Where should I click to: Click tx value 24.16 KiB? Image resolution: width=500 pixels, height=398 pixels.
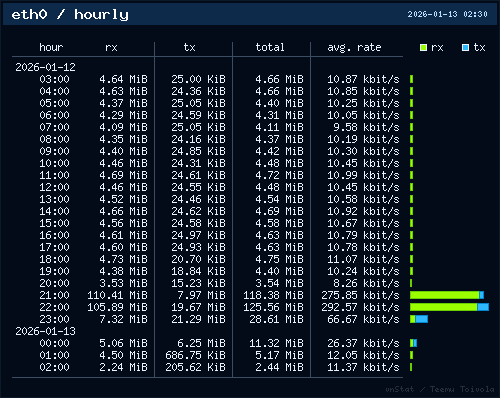(x=198, y=139)
